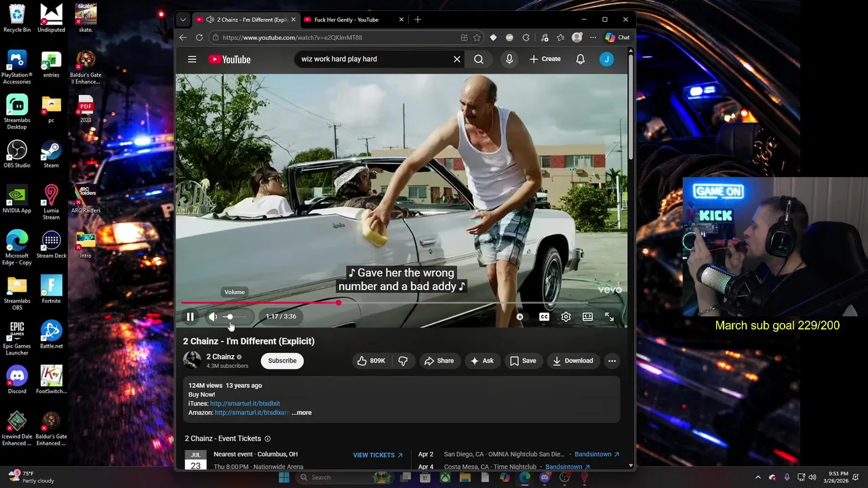Expand the description with ...more

(302, 413)
